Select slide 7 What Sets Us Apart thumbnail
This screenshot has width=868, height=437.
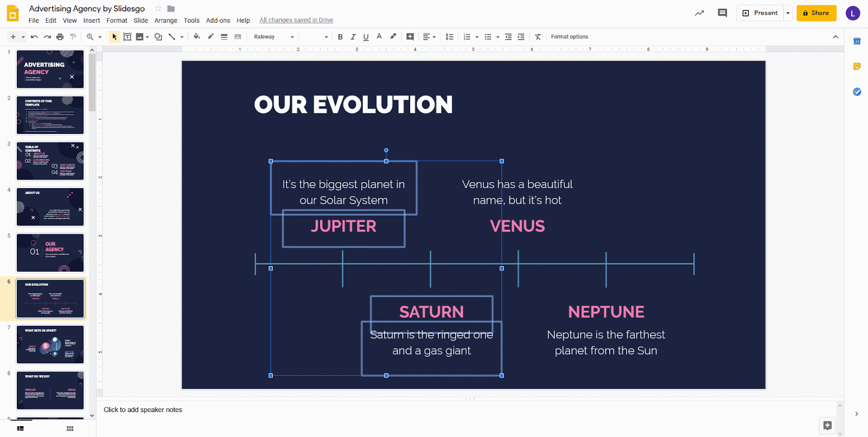pyautogui.click(x=50, y=345)
